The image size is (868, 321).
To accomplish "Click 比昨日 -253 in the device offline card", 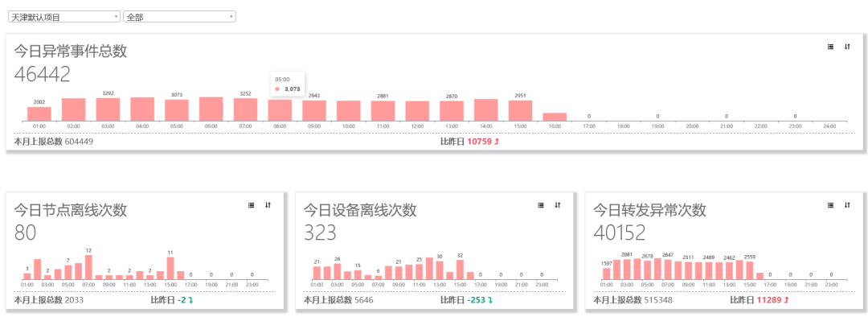I will click(x=466, y=300).
